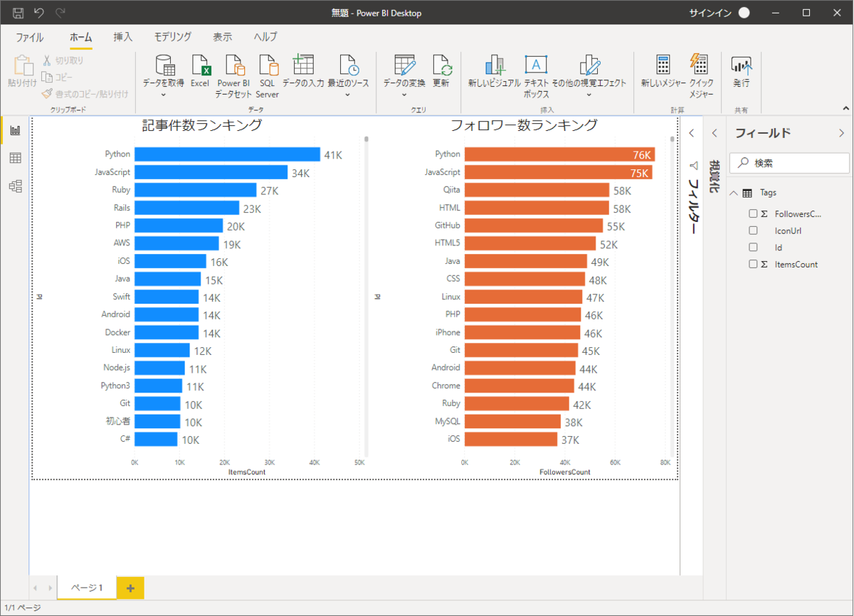Add a new page with plus button
The height and width of the screenshot is (616, 854).
tap(130, 588)
